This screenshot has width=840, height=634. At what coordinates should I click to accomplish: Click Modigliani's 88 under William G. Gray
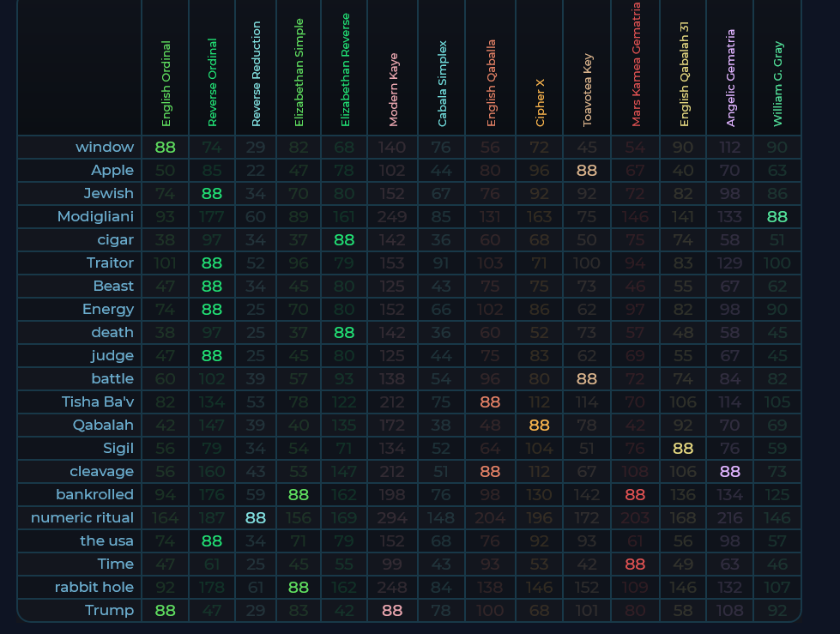click(x=777, y=216)
